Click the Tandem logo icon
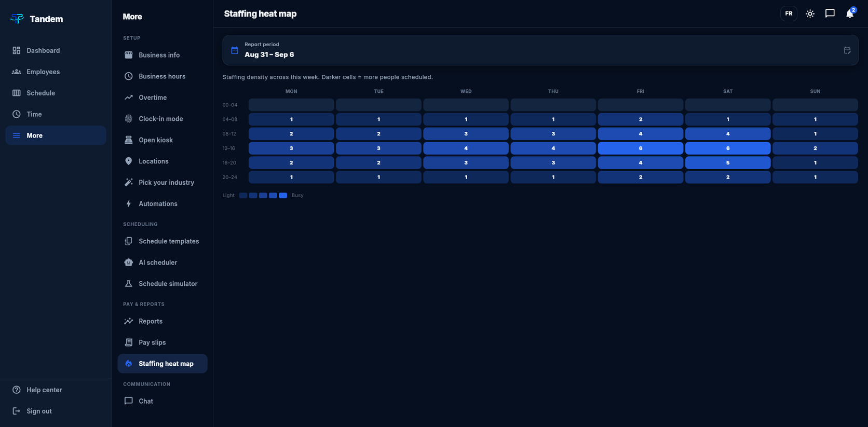Viewport: 868px width, 427px height. 17,19
